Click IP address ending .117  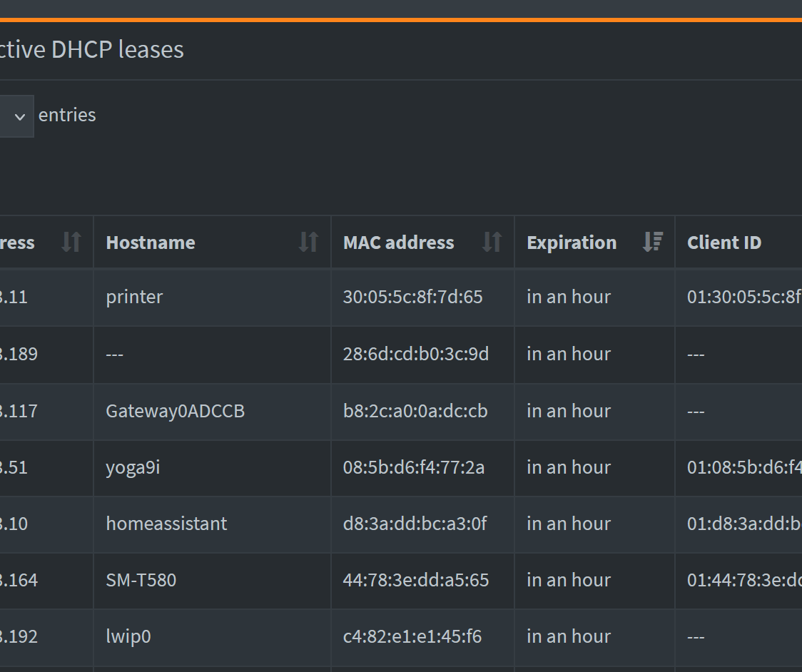19,411
